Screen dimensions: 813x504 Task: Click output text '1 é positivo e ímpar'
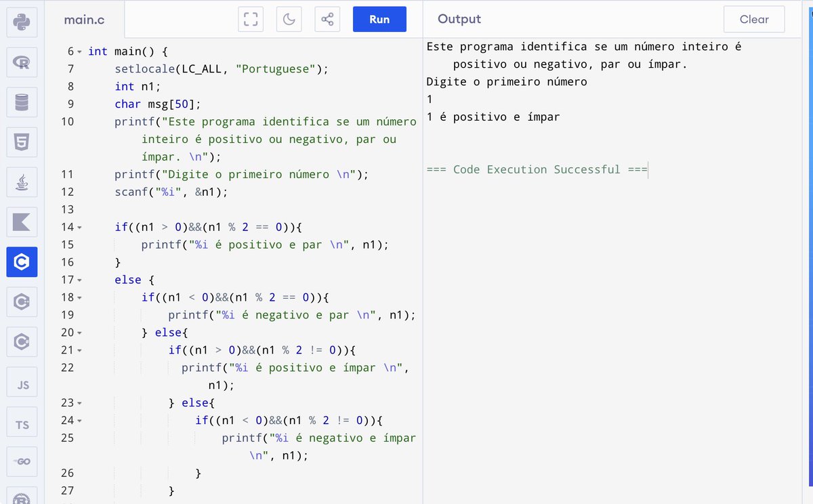(493, 117)
